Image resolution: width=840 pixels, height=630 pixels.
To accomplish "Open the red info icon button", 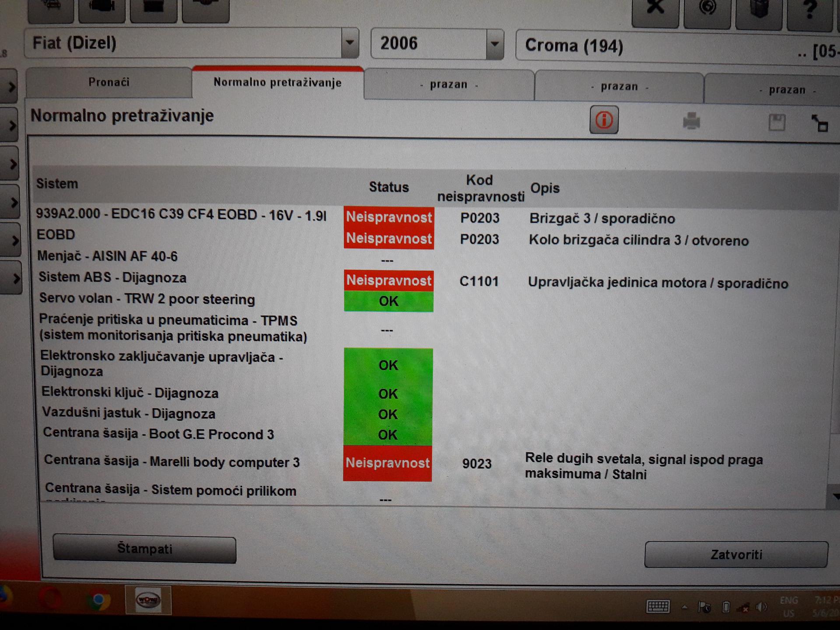I will (x=604, y=119).
